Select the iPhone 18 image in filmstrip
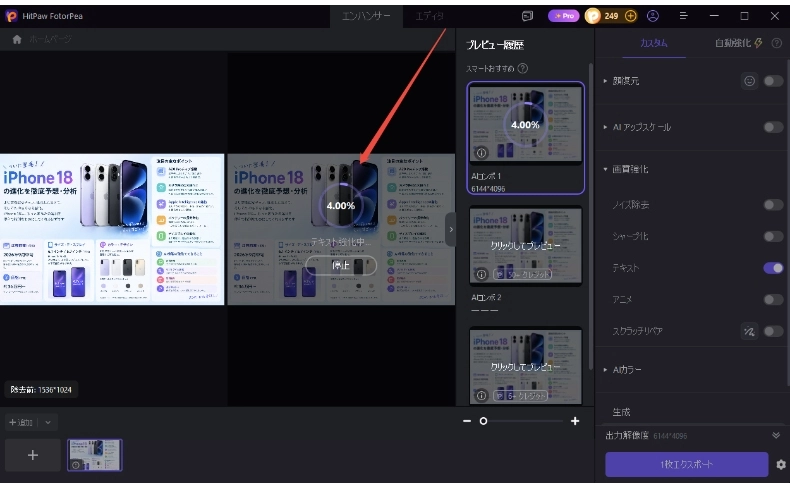Screen dimensions: 790x488 [x=95, y=455]
